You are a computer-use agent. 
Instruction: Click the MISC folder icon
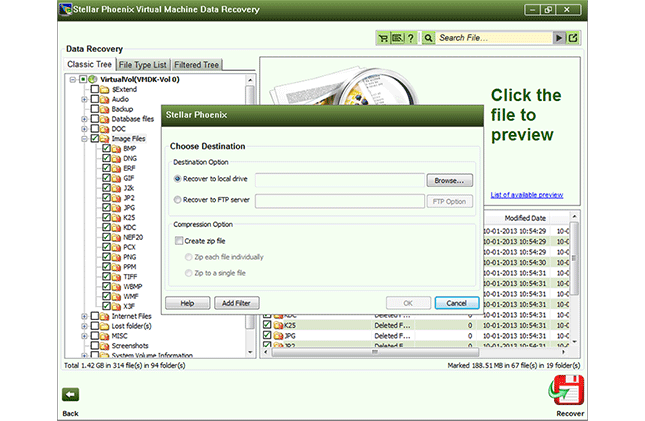pyautogui.click(x=105, y=336)
